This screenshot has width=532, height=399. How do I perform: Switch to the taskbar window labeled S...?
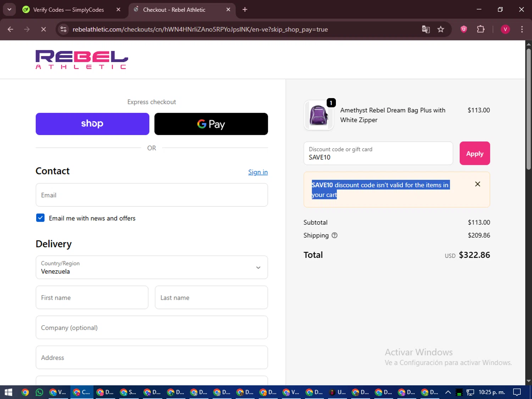pos(128,392)
